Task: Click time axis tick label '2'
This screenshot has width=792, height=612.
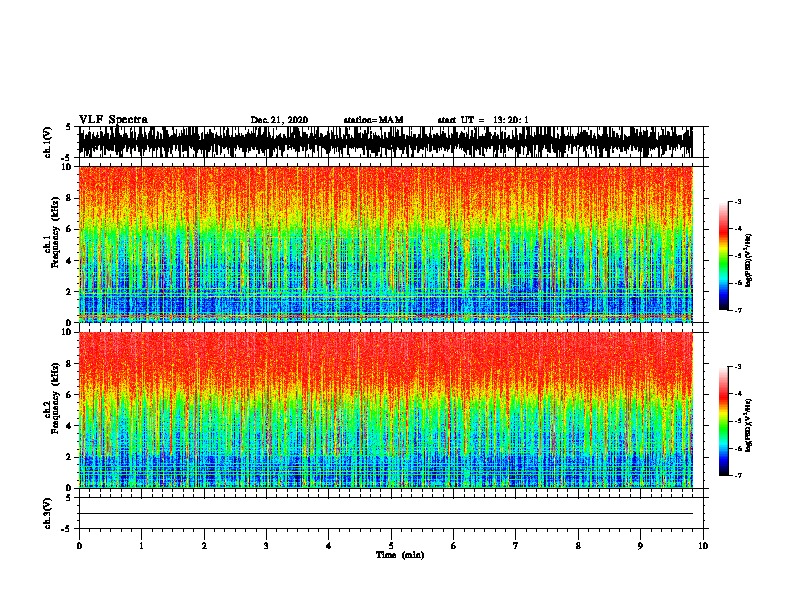Action: [204, 546]
